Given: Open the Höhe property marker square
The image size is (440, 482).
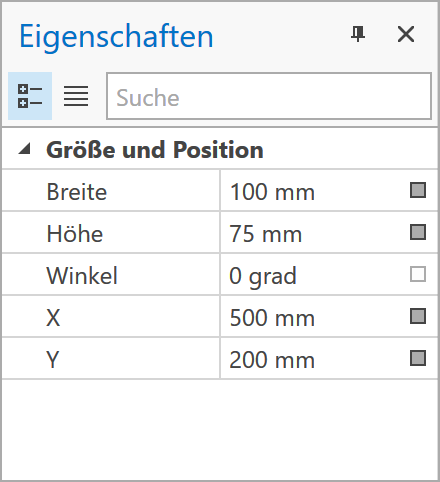Looking at the screenshot, I should (x=418, y=232).
